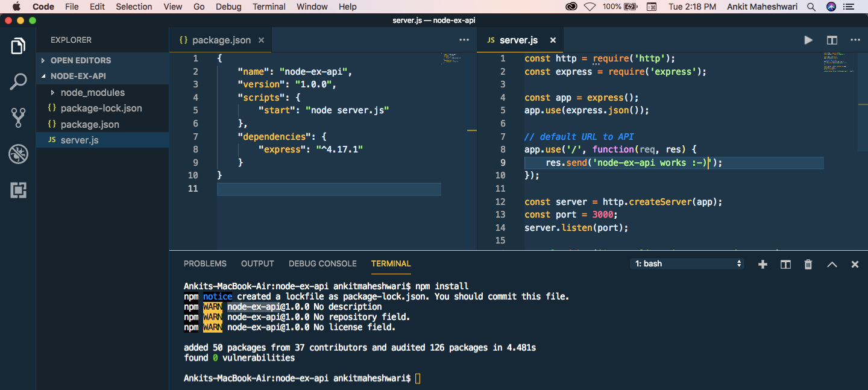868x390 pixels.
Task: Switch to the package.json tab
Action: pos(221,40)
